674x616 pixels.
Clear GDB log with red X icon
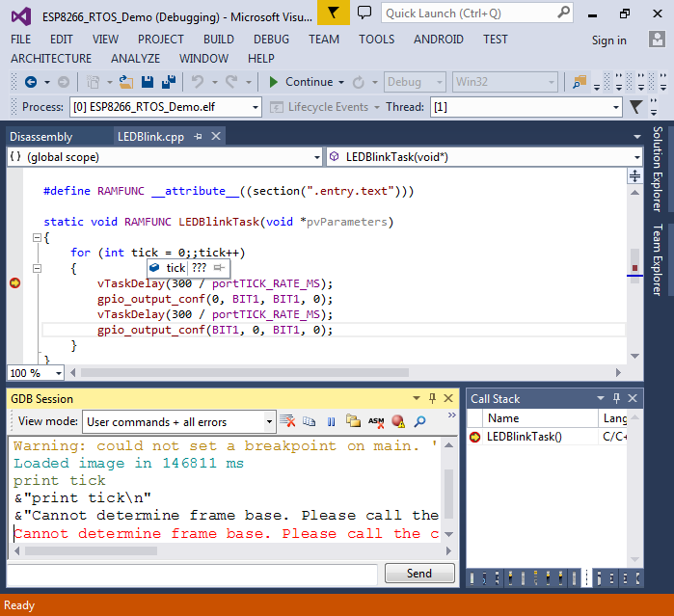tap(287, 421)
